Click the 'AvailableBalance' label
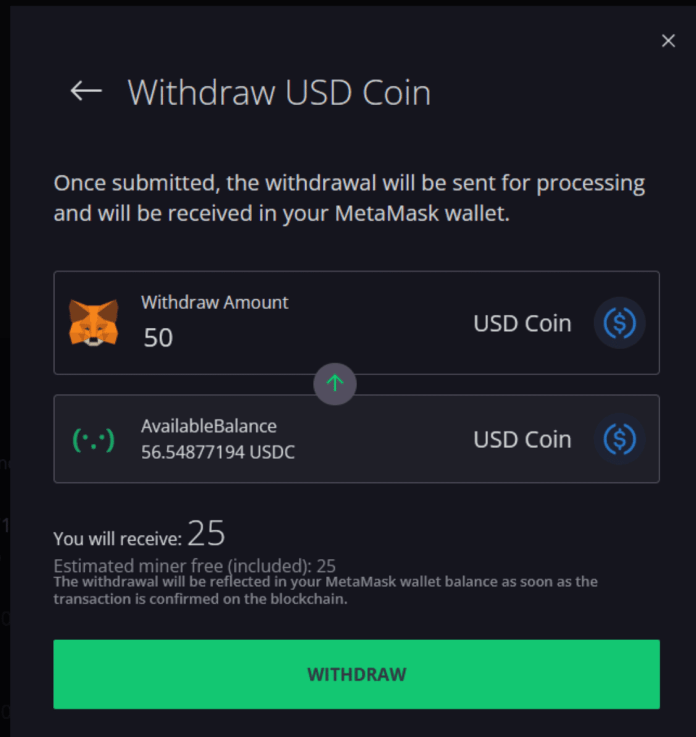 [208, 426]
